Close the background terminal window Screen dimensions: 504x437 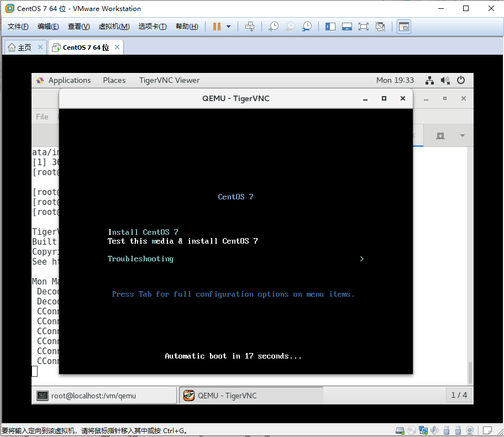click(464, 98)
